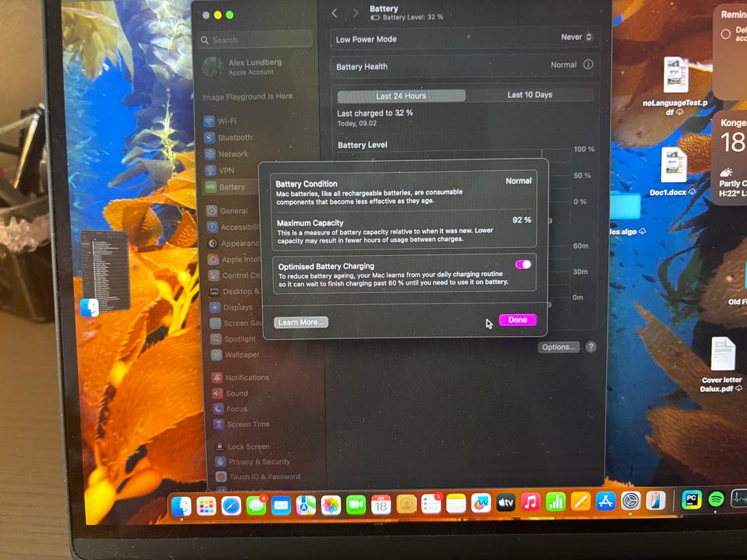This screenshot has width=747, height=560.
Task: Go back using the back chevron
Action: 335,13
